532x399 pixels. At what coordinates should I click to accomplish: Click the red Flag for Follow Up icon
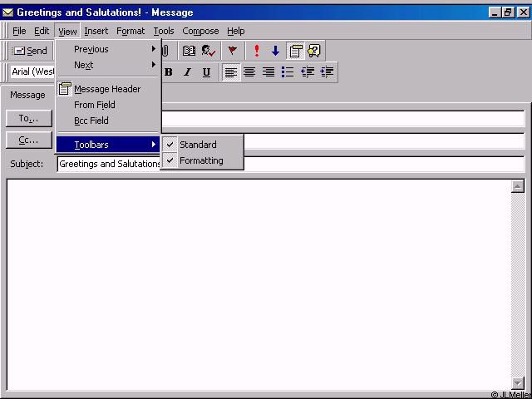click(x=233, y=51)
